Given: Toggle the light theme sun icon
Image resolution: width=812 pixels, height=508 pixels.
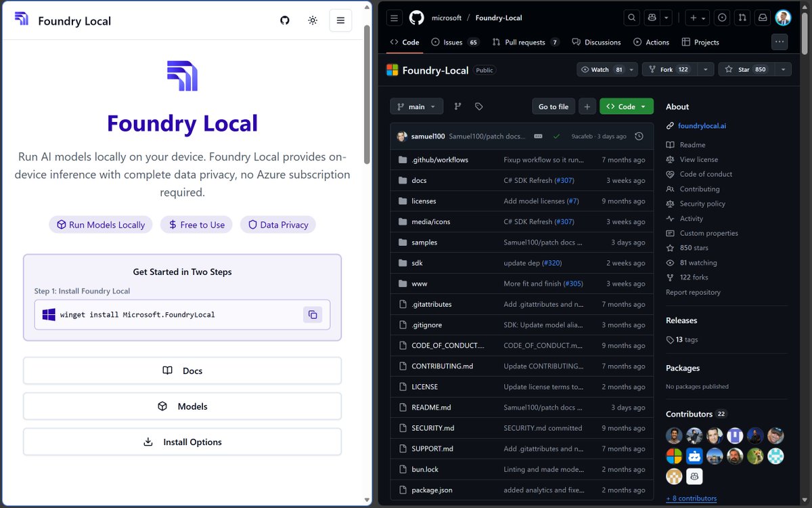Looking at the screenshot, I should (x=312, y=20).
